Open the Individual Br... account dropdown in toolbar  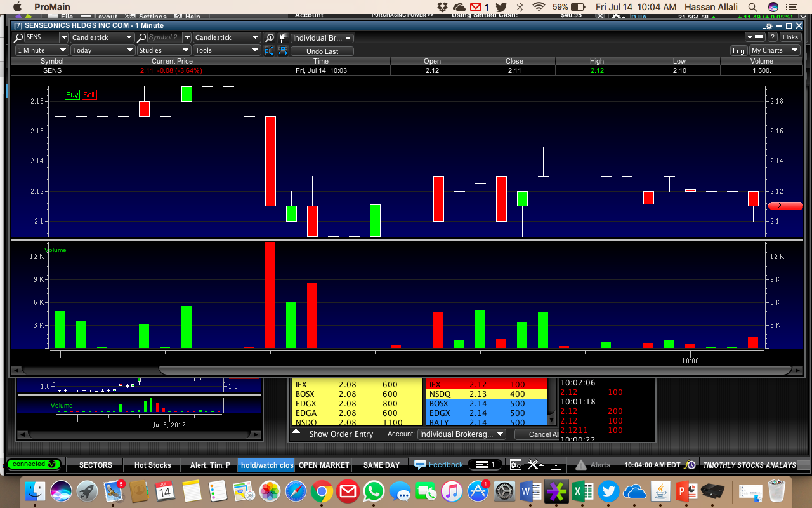point(322,38)
